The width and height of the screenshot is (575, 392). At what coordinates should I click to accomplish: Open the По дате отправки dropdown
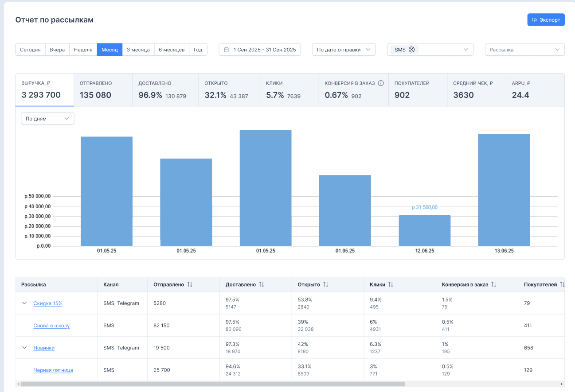pos(344,50)
